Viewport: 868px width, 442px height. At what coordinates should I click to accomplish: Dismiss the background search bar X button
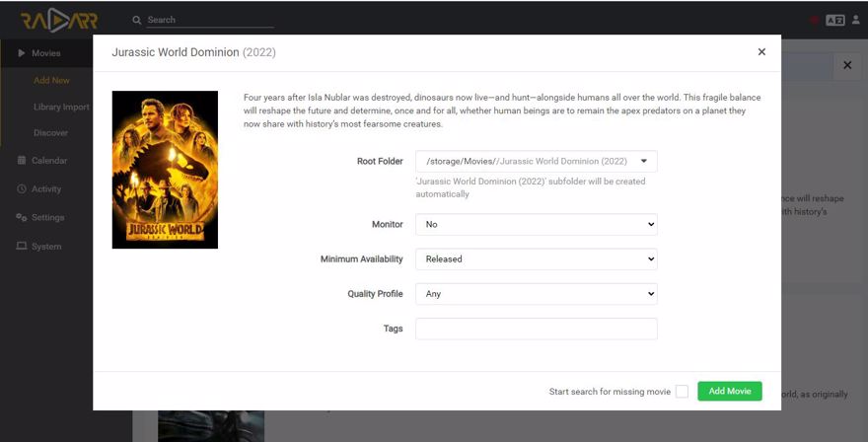[x=847, y=65]
